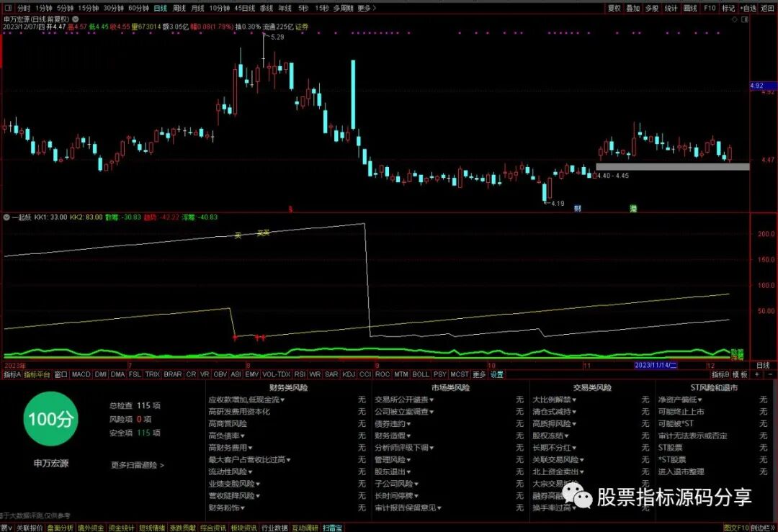778x532 pixels.
Task: Open the 多周期 multi-period view
Action: tap(344, 8)
